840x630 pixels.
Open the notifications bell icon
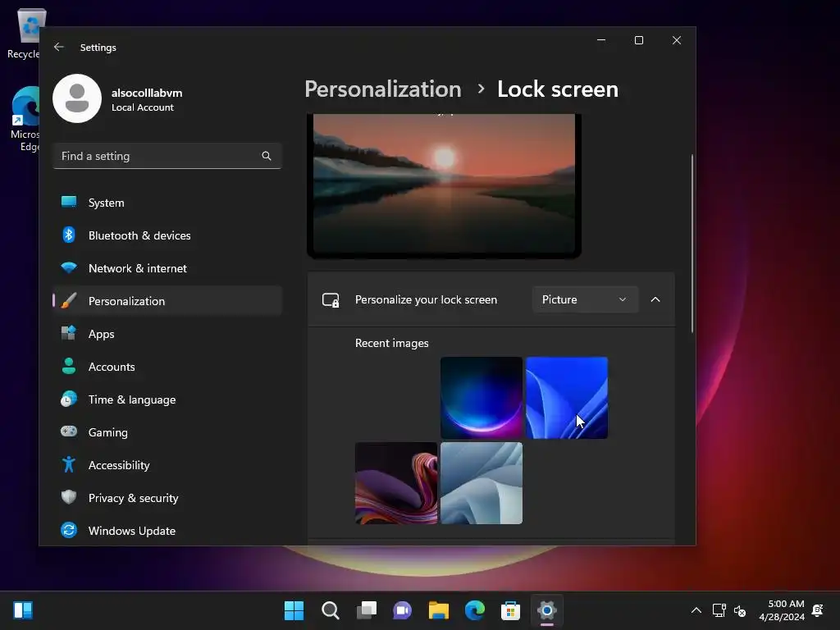point(818,610)
